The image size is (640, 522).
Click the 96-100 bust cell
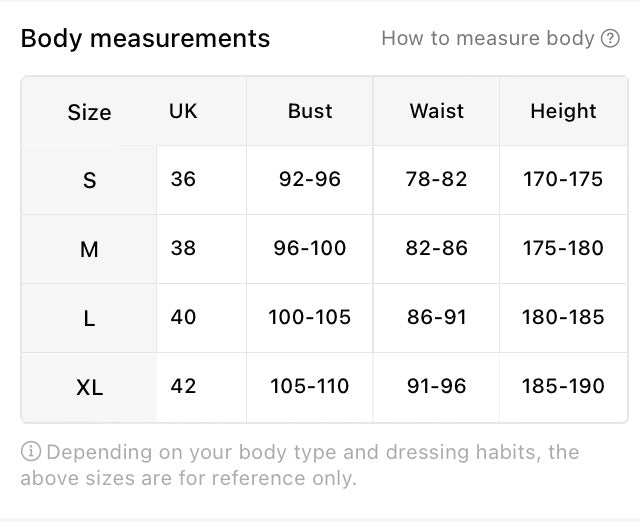tap(310, 248)
